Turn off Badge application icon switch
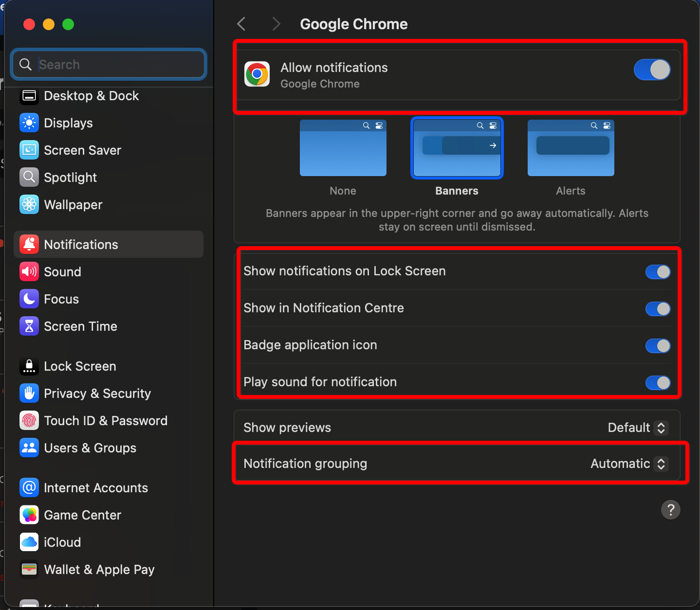Screen dimensions: 700x610 (x=658, y=346)
